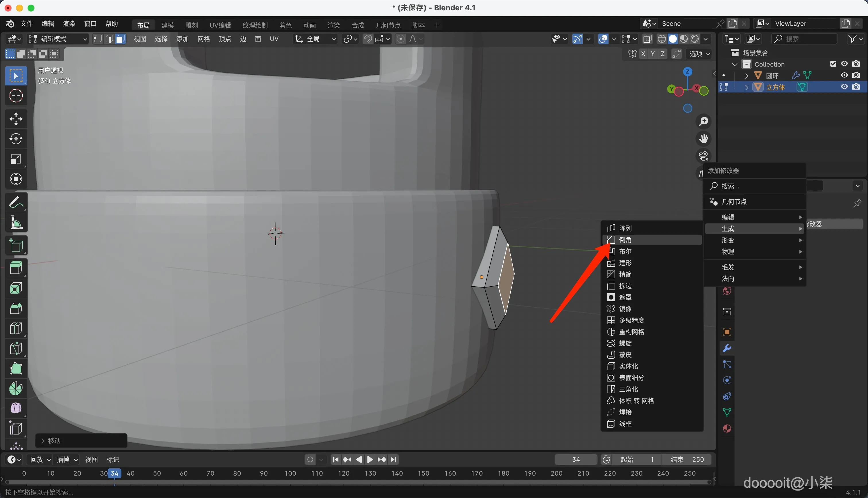The width and height of the screenshot is (868, 498).
Task: Click the 选项 button in viewport header
Action: [x=700, y=54]
